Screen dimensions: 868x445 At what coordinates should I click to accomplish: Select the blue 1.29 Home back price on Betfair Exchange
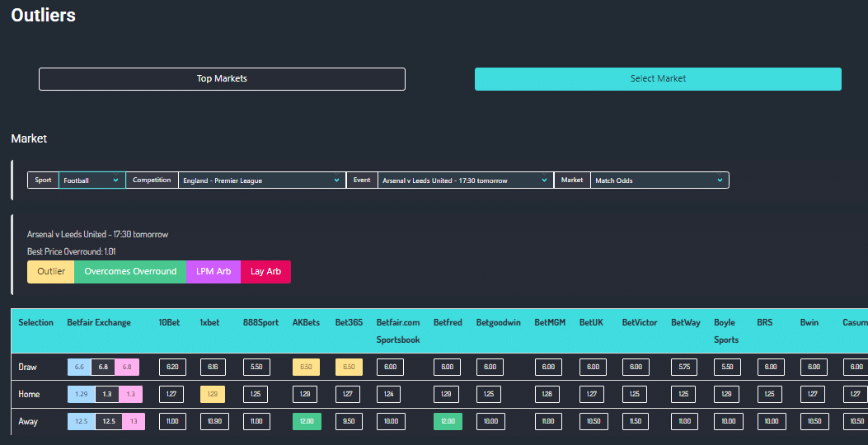[82, 394]
